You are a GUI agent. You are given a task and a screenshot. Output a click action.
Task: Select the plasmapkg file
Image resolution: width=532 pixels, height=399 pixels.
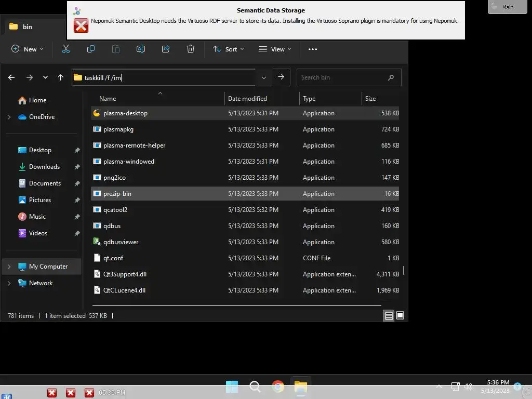[x=245, y=129]
